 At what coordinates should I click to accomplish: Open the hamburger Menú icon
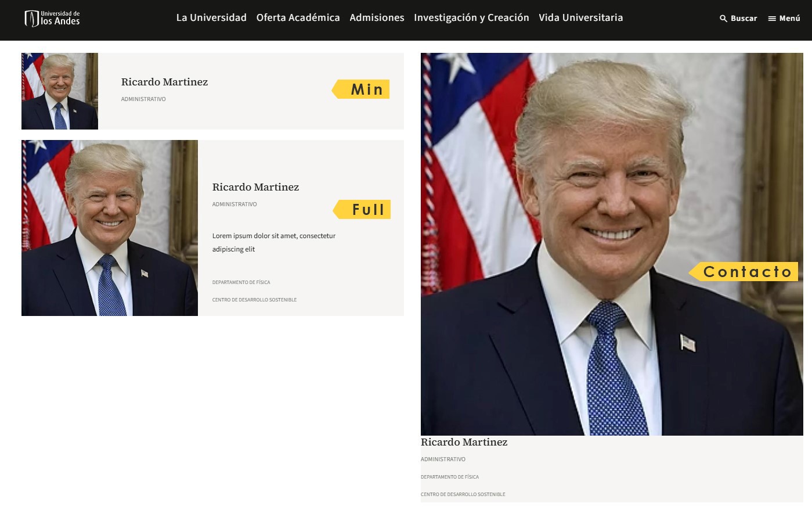[x=772, y=19]
